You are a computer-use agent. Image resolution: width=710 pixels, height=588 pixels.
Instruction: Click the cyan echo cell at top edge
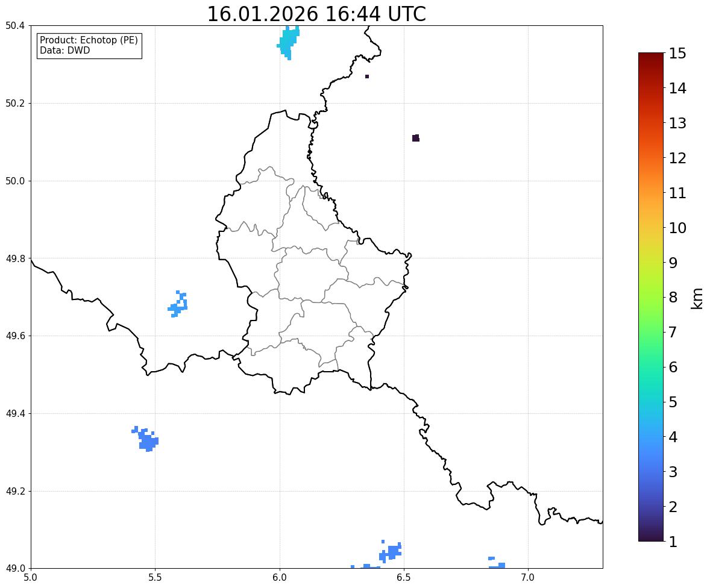[288, 42]
